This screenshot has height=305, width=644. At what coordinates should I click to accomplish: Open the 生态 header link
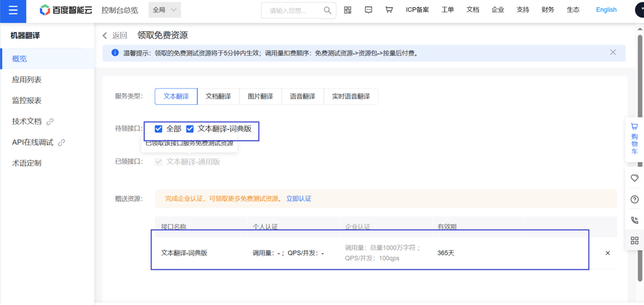pos(573,10)
